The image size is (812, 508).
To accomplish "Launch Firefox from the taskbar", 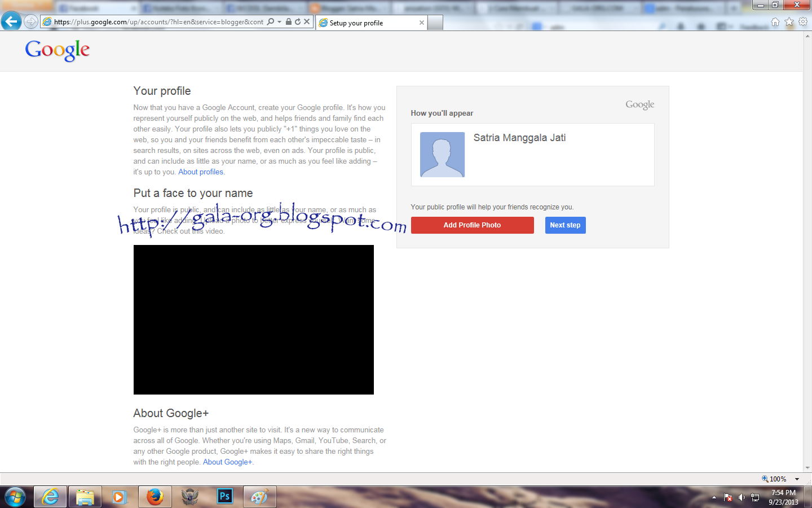I will [155, 497].
